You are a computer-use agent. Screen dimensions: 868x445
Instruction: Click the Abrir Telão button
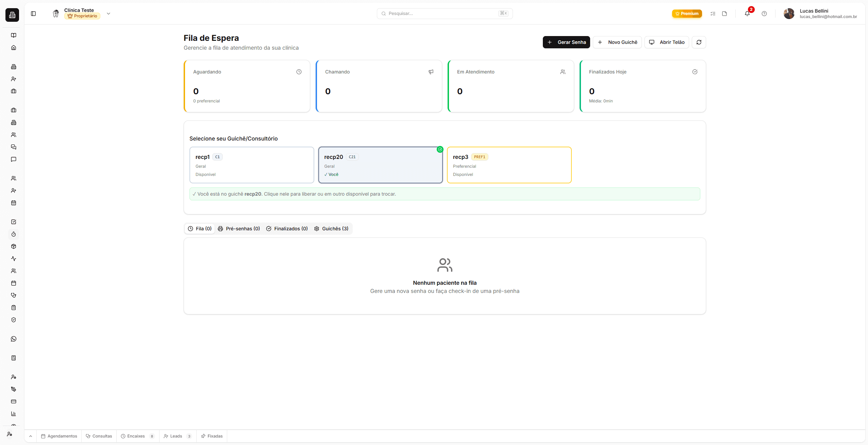[x=666, y=42]
